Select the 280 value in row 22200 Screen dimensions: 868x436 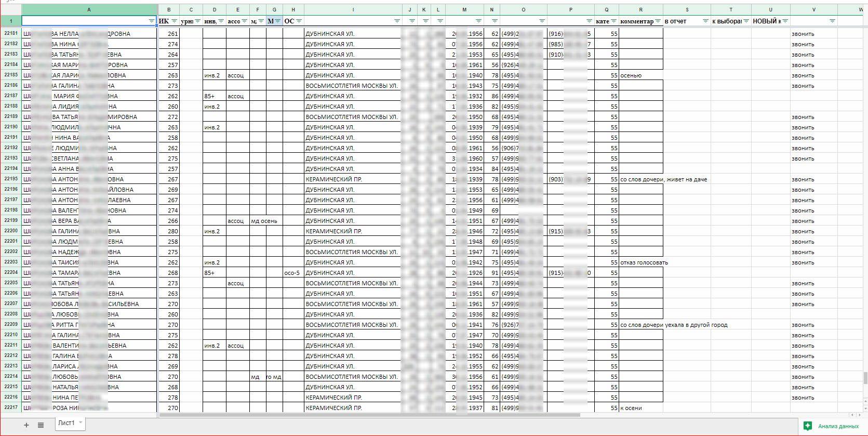[x=169, y=231]
